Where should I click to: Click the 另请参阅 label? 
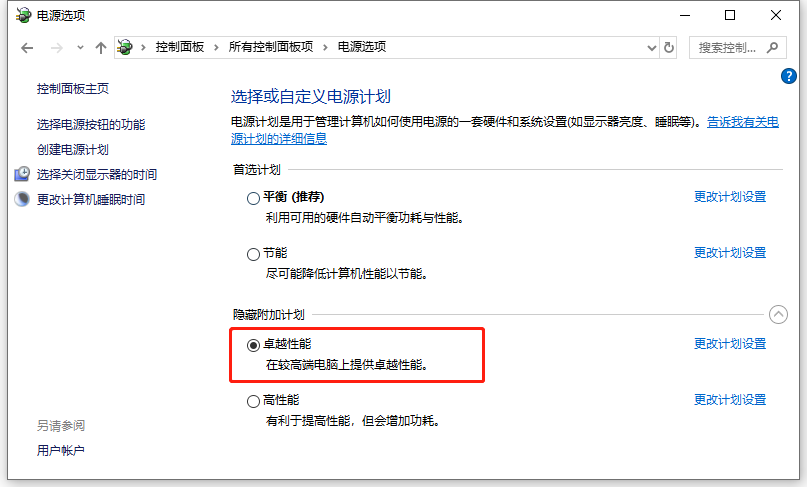pos(61,426)
